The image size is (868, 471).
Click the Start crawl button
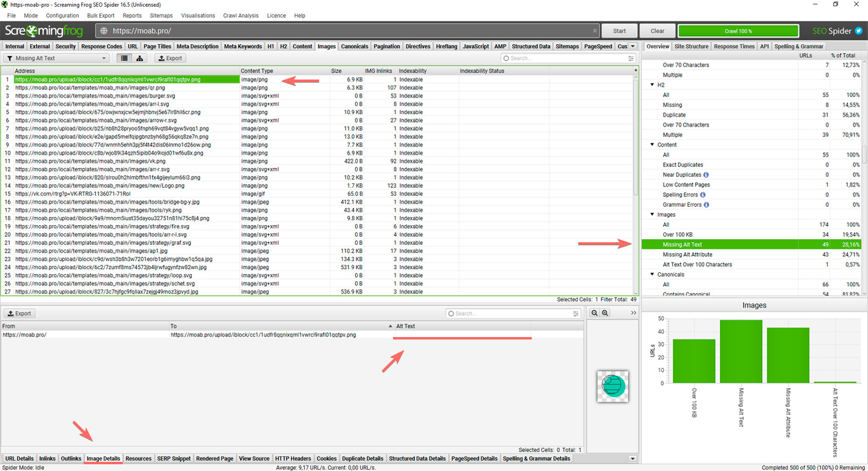619,31
